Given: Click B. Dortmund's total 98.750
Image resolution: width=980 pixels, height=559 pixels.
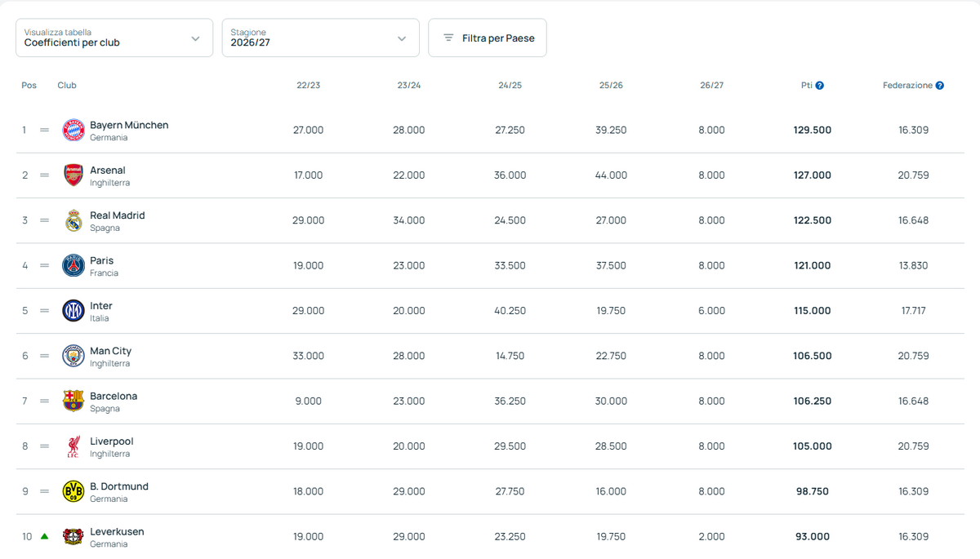Looking at the screenshot, I should [x=813, y=491].
